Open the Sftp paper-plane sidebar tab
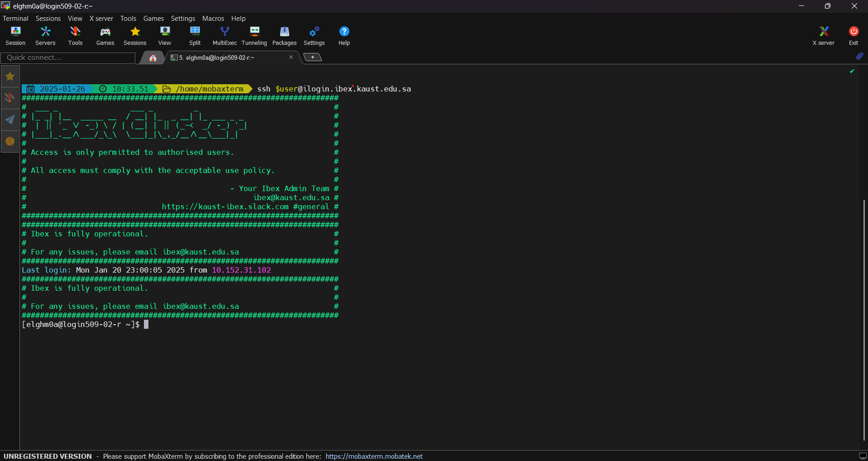The height and width of the screenshot is (461, 868). tap(10, 120)
